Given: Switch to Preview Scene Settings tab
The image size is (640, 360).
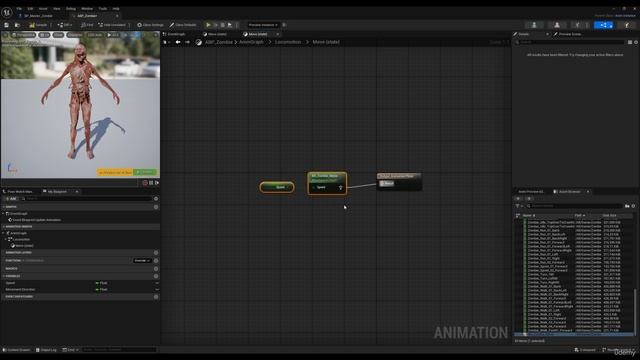Looking at the screenshot, I should point(568,34).
